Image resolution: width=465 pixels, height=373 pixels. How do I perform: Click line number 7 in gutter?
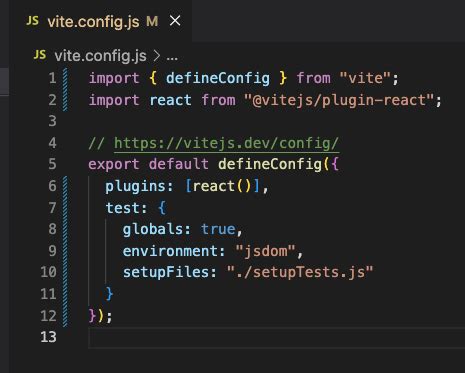53,208
